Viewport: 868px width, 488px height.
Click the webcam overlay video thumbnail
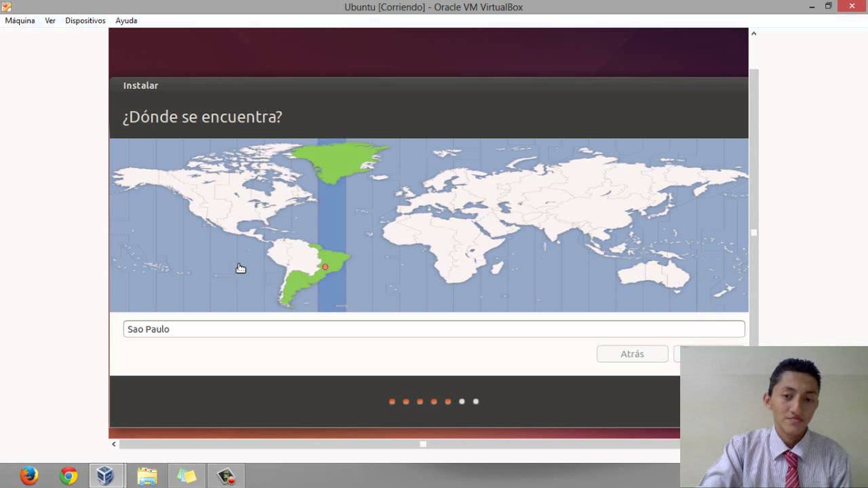pos(774,418)
